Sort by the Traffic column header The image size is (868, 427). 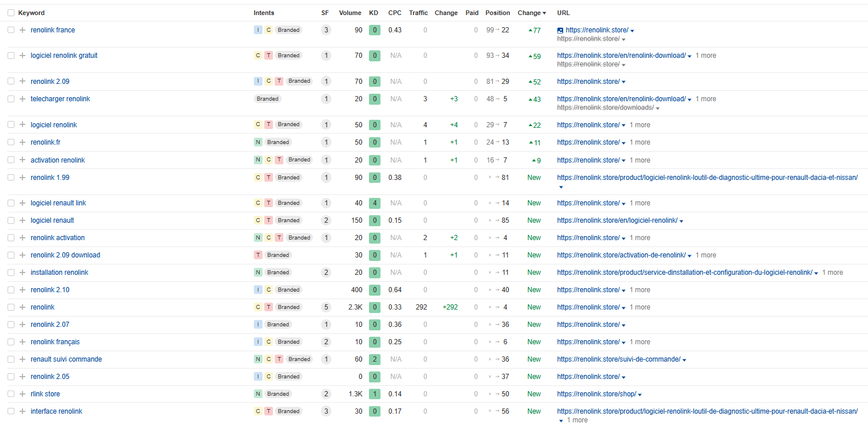coord(418,13)
